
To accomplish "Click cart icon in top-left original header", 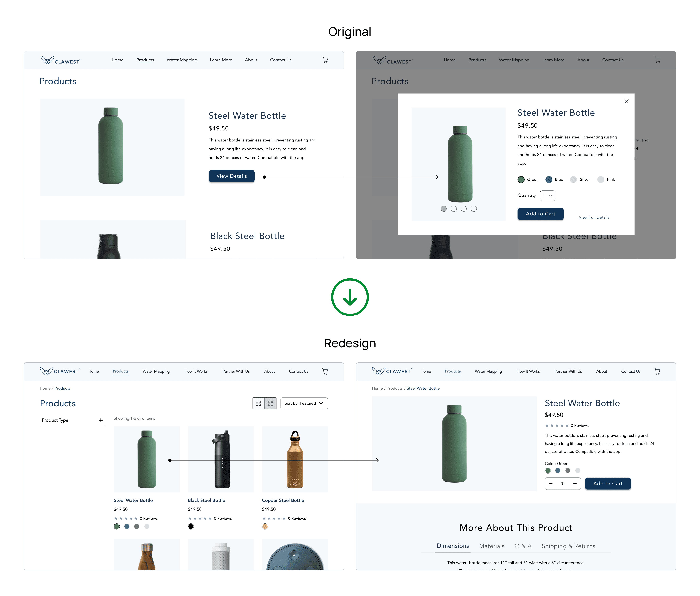I will 325,60.
